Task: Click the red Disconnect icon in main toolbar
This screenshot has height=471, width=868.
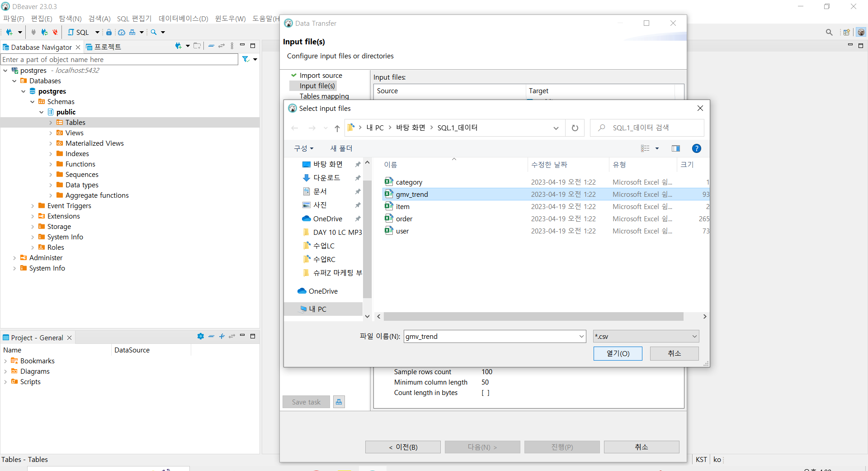Action: 55,32
